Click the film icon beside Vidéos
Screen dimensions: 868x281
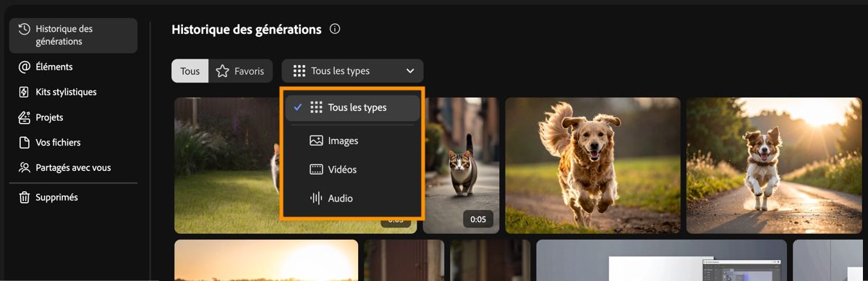tap(316, 169)
